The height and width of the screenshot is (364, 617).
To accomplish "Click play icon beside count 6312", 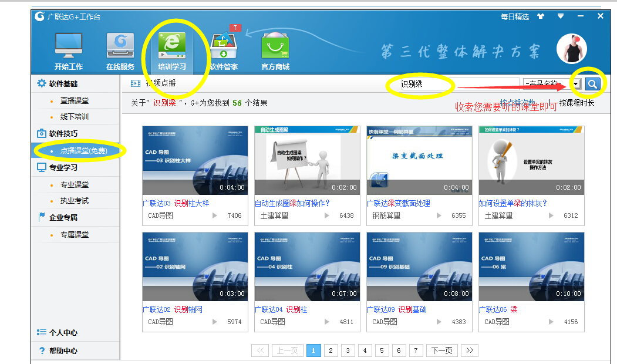I will pyautogui.click(x=551, y=215).
